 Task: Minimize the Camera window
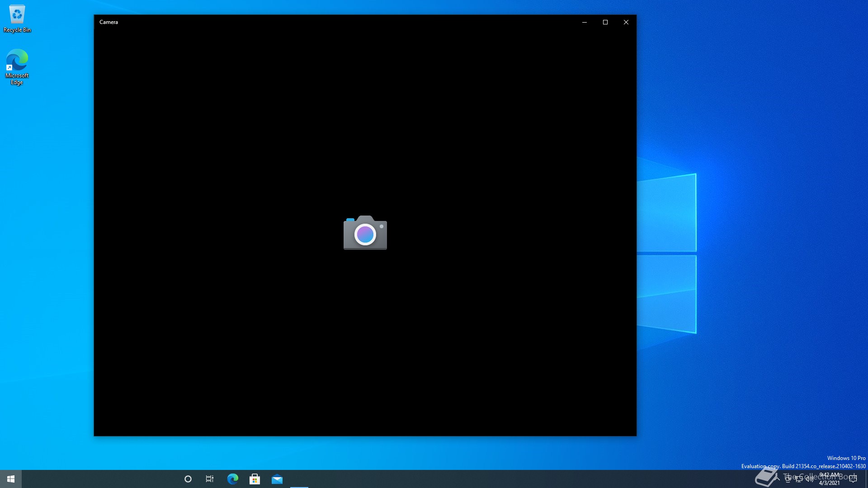click(x=585, y=22)
